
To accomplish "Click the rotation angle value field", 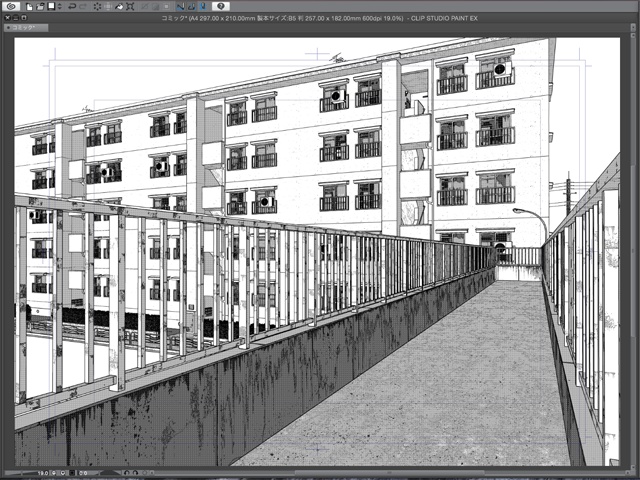I will click(x=83, y=473).
